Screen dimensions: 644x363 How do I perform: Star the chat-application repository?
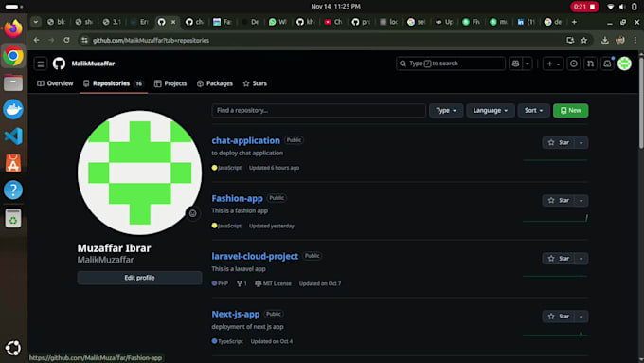(x=558, y=143)
